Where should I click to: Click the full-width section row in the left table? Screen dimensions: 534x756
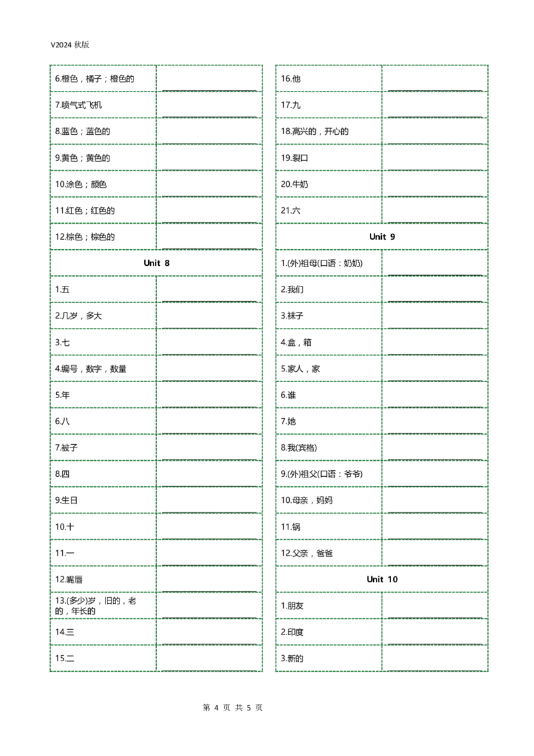[x=154, y=262]
